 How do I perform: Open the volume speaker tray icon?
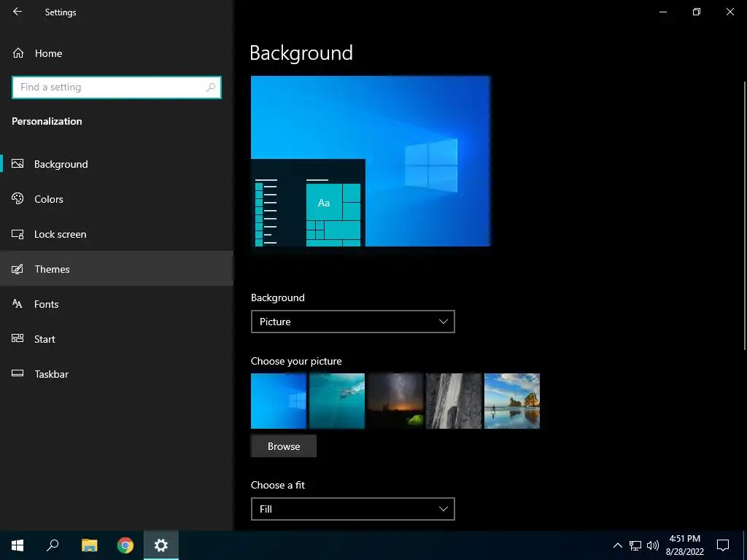pos(653,545)
